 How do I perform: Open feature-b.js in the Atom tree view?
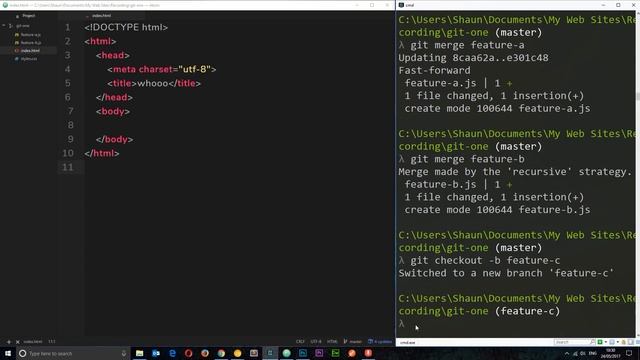(x=30, y=42)
